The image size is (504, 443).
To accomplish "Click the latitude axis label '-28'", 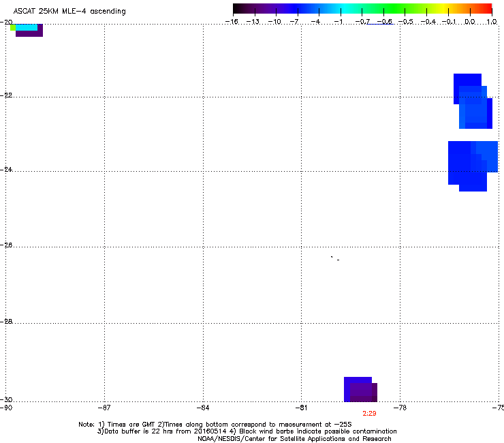I will click(6, 322).
